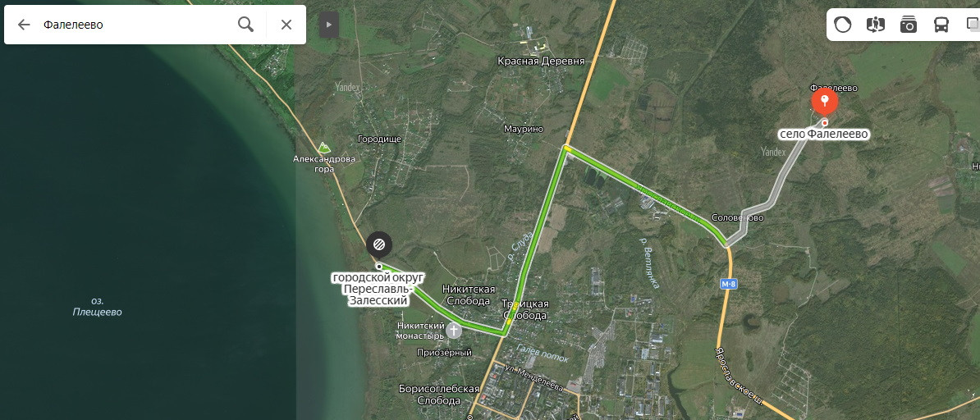The width and height of the screenshot is (980, 420).
Task: Click the Никитский монастырь church icon
Action: 454,330
